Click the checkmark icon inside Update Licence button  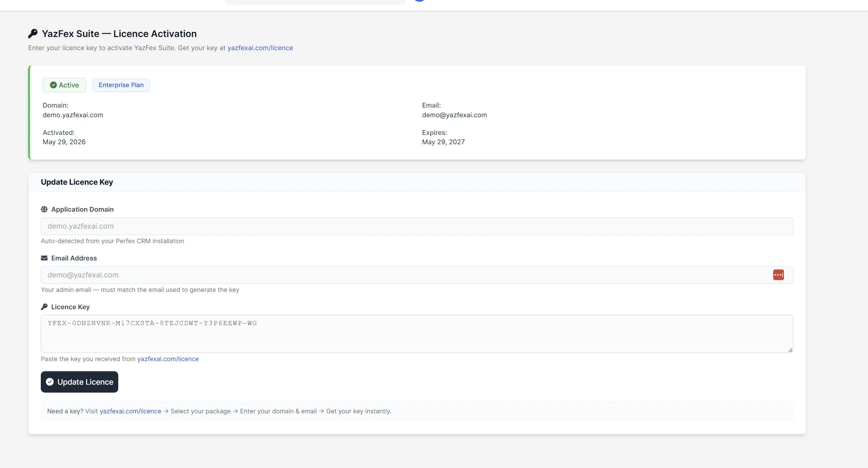pyautogui.click(x=50, y=382)
